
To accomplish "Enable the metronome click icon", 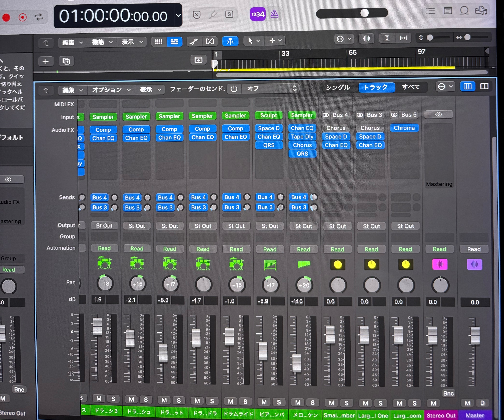I will (274, 14).
